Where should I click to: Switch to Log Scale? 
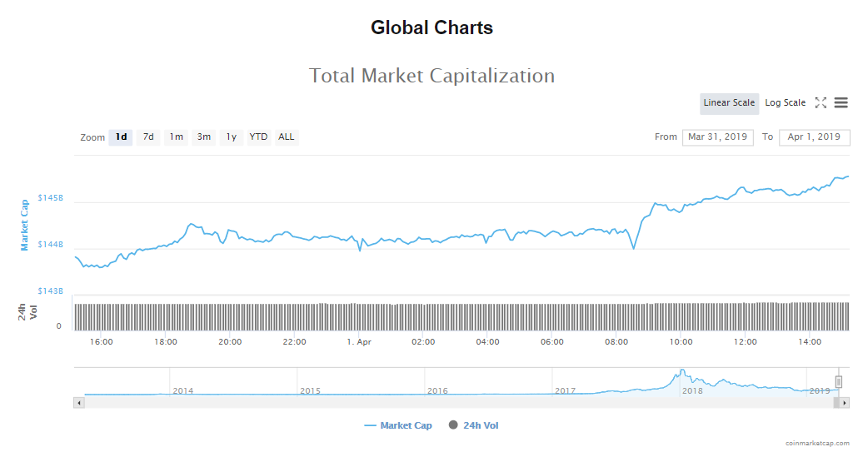click(x=785, y=103)
